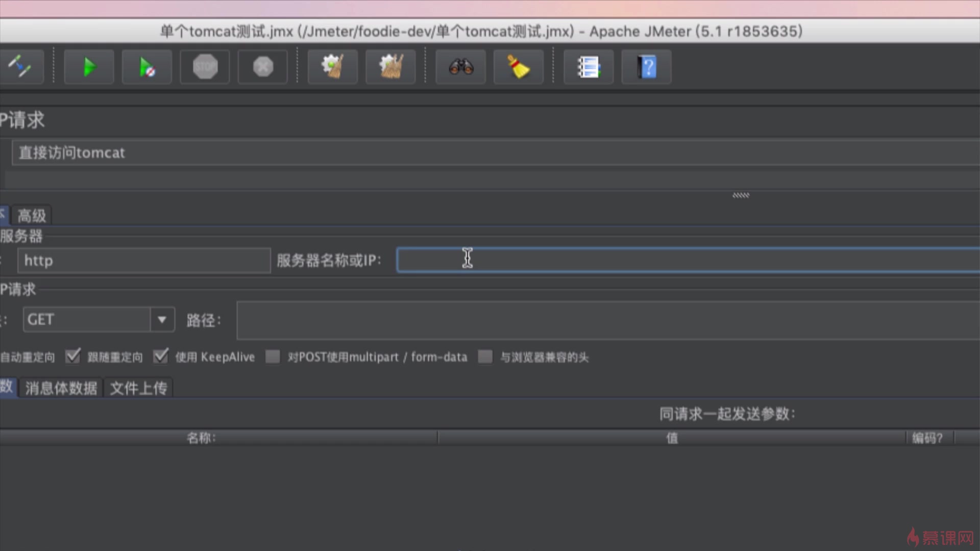Click the Toggle elements icon
Image resolution: width=980 pixels, height=551 pixels.
tap(19, 67)
